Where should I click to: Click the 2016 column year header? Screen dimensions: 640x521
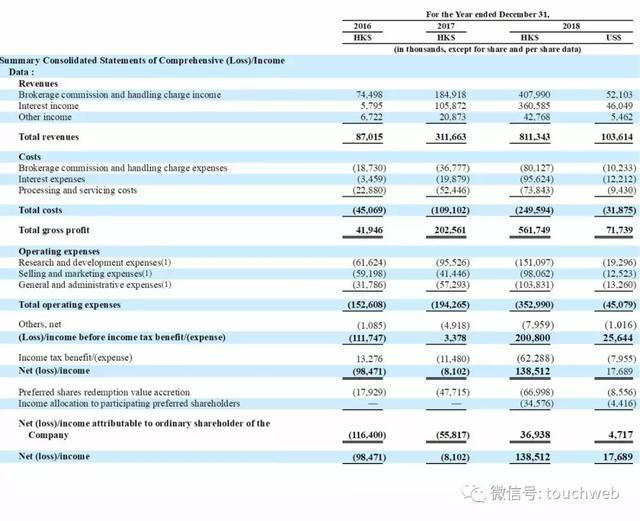pyautogui.click(x=362, y=26)
